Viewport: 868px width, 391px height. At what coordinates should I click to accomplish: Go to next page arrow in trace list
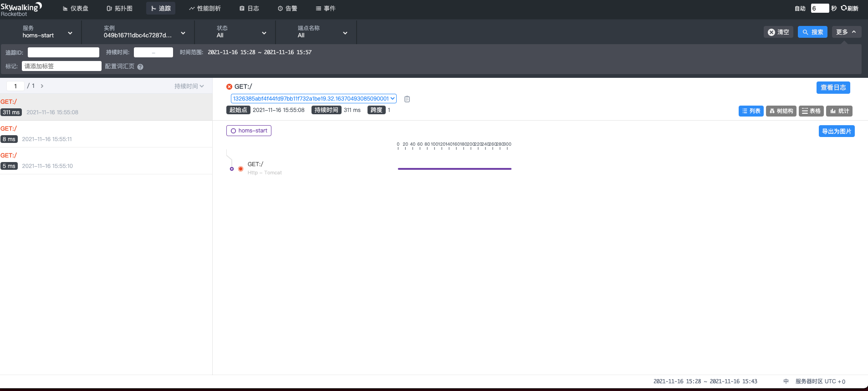(42, 86)
